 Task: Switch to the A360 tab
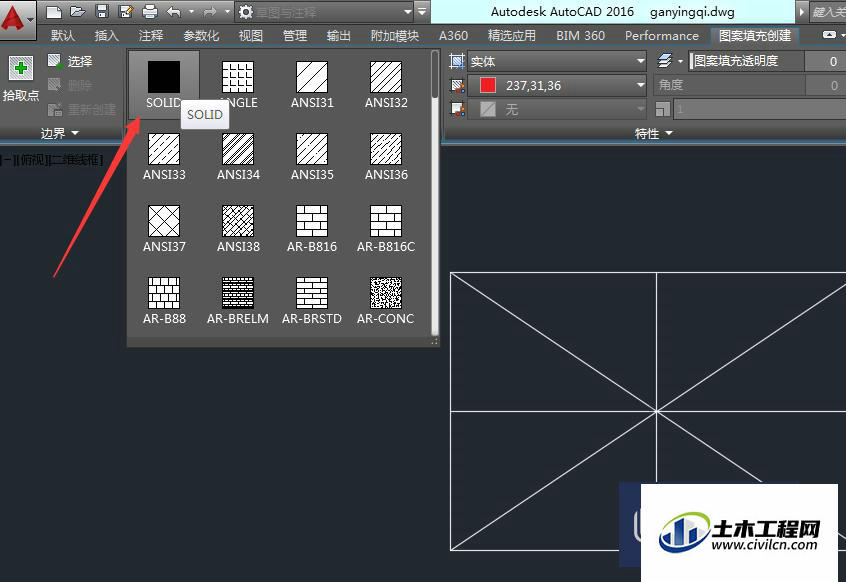pos(453,36)
